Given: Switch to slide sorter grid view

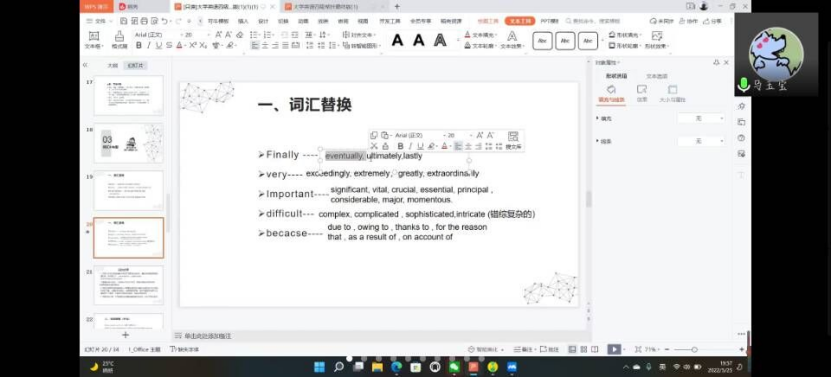Looking at the screenshot, I should tap(584, 349).
